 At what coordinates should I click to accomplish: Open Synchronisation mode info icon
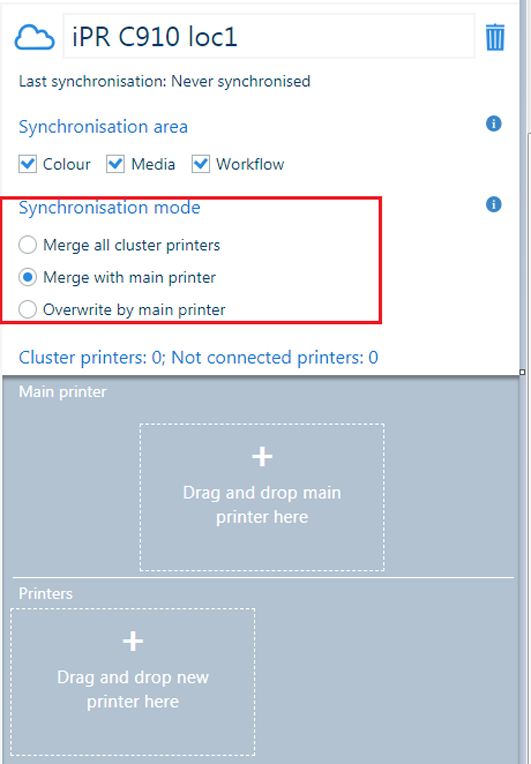pyautogui.click(x=493, y=204)
